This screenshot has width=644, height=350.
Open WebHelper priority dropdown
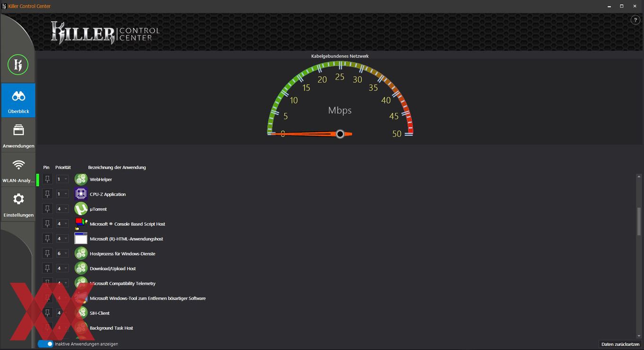tap(62, 179)
